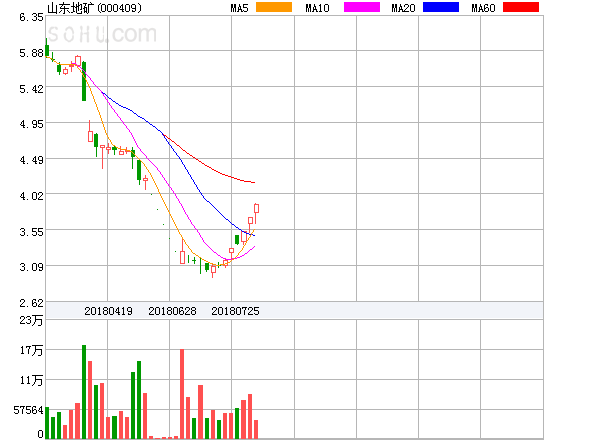
Task: Click the MA20 legend label
Action: 403,8
